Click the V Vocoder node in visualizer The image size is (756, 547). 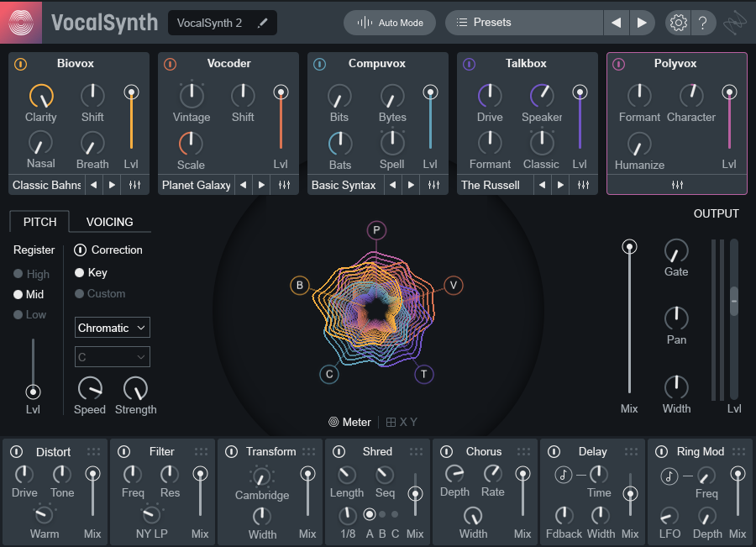tap(454, 285)
